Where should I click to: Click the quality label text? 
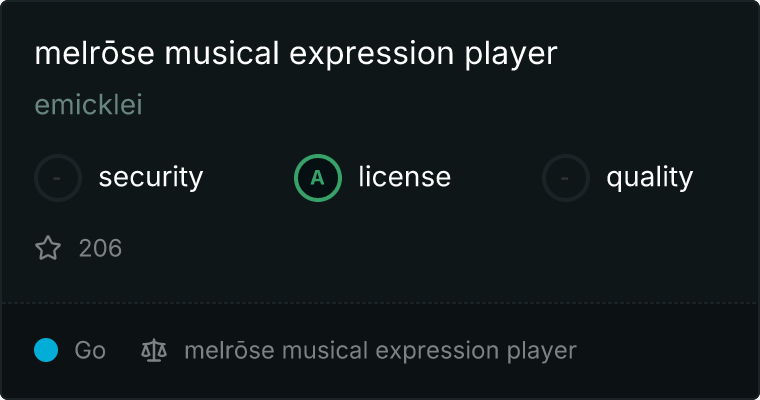click(x=649, y=178)
